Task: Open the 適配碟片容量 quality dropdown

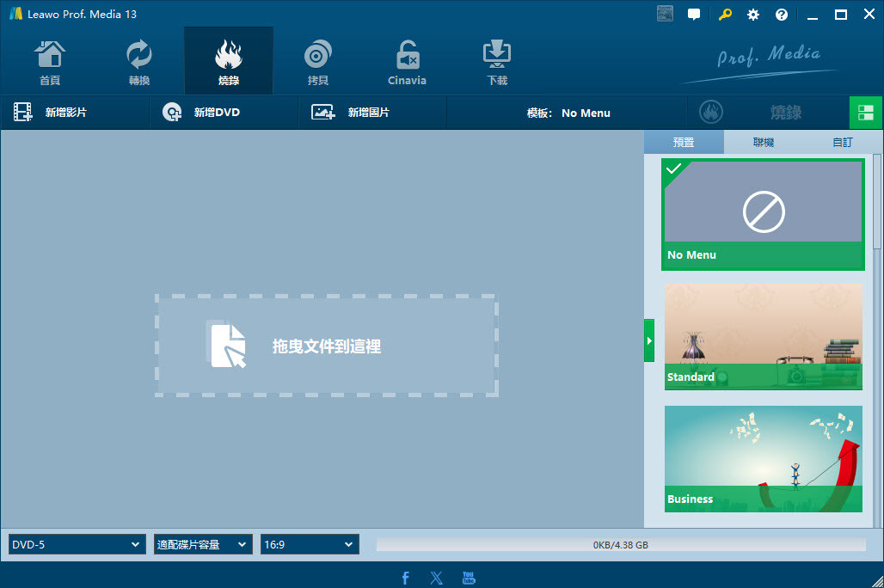Action: click(203, 544)
